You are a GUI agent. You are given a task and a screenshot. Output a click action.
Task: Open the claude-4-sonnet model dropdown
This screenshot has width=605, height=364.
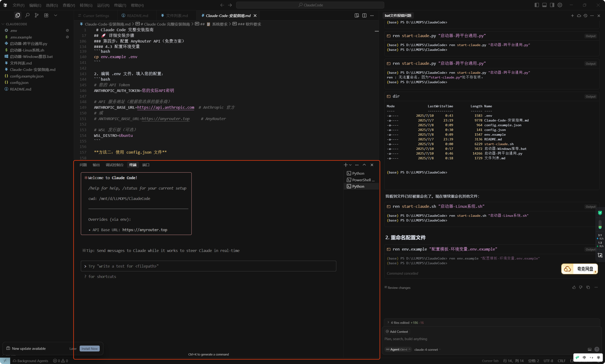point(427,350)
